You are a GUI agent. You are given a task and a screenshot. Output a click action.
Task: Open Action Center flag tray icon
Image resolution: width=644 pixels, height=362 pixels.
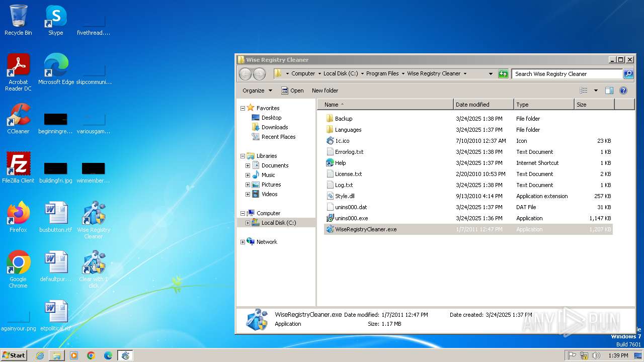572,355
